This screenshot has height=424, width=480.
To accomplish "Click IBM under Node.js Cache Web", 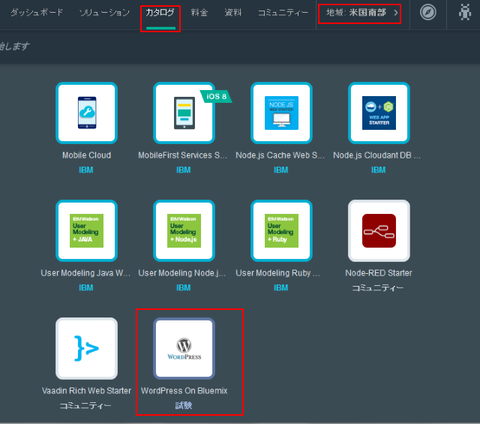I will 281,170.
